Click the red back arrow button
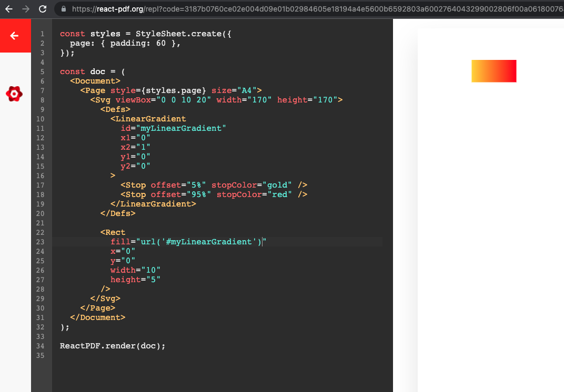The height and width of the screenshot is (392, 564). 15,36
